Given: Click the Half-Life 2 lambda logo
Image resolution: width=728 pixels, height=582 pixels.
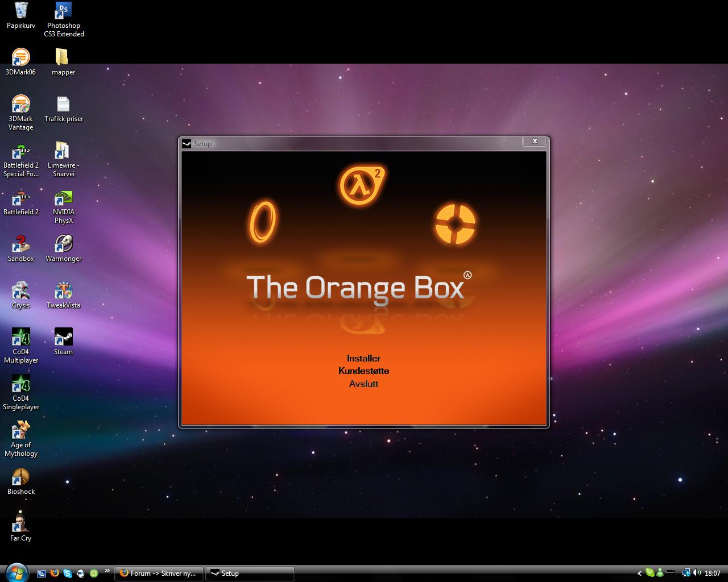Looking at the screenshot, I should coord(362,185).
